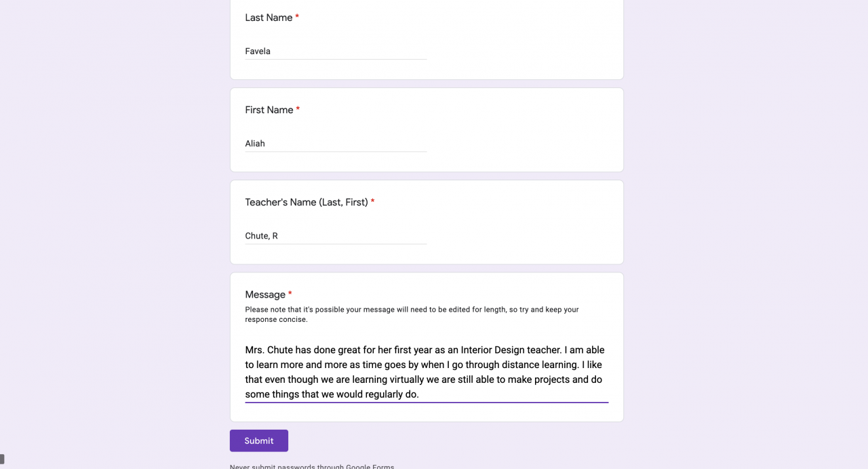This screenshot has width=868, height=469.
Task: Click the 'Last Name' question label
Action: click(x=269, y=18)
